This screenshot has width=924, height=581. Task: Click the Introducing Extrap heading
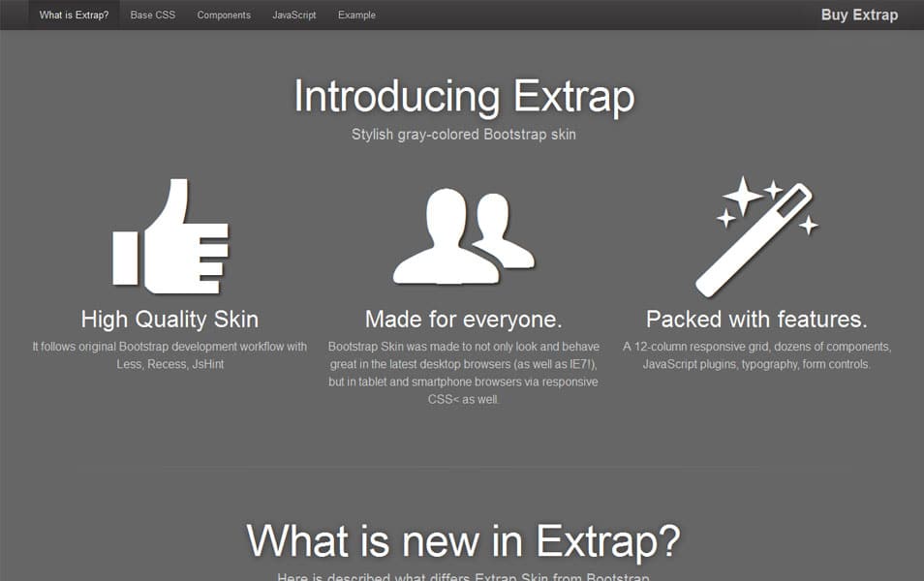click(x=464, y=97)
